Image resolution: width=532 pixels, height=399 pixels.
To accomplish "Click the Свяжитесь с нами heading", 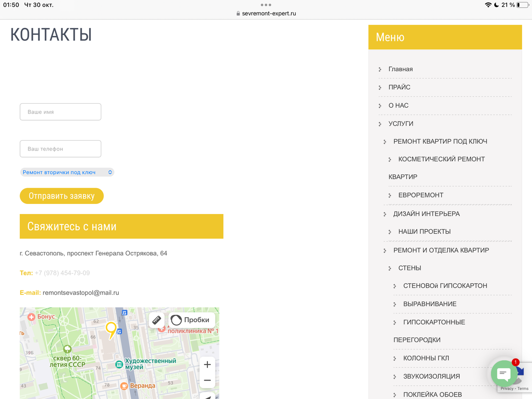I will (72, 226).
